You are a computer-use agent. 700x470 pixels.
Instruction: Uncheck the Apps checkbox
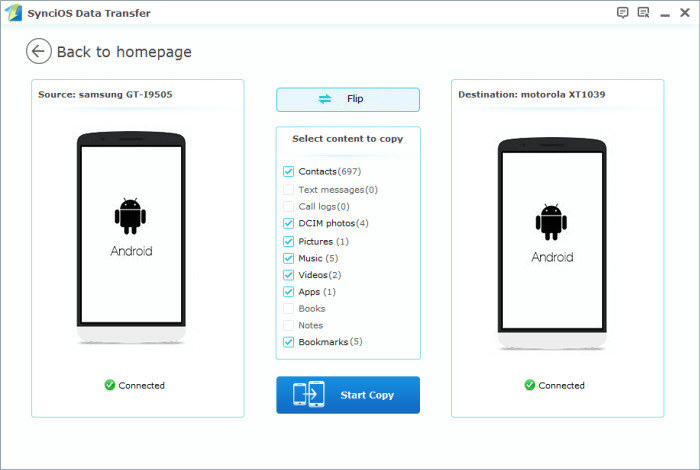coord(288,292)
